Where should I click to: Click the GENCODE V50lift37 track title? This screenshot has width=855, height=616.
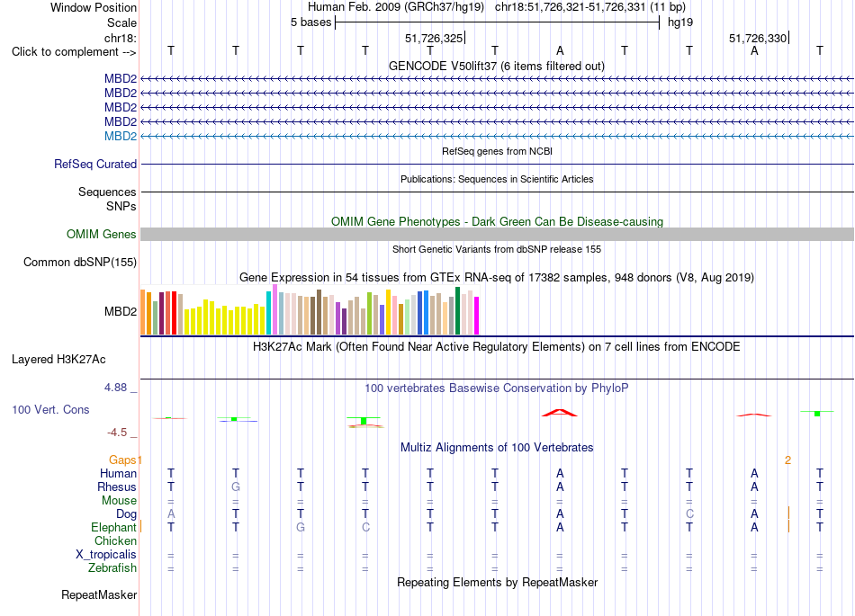point(496,66)
